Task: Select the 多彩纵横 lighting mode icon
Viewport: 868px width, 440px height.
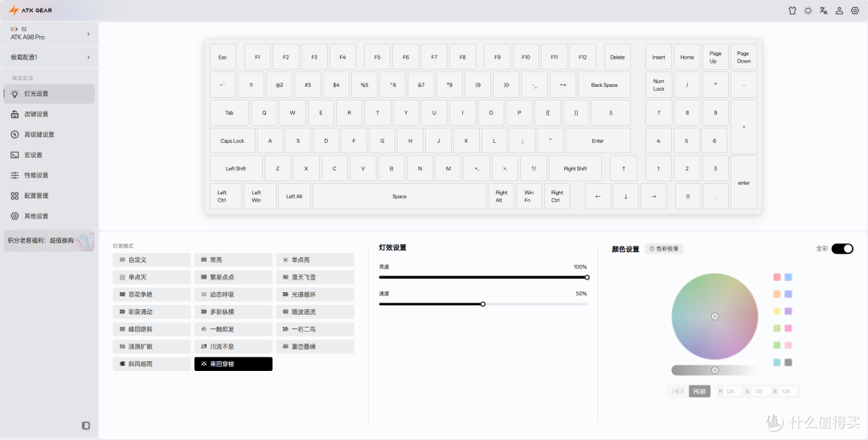Action: [x=203, y=312]
